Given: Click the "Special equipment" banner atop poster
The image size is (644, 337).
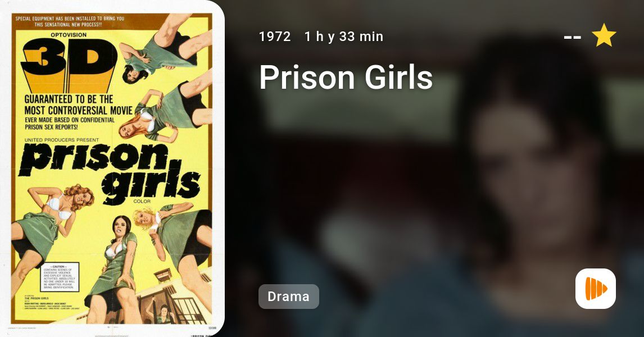Looking at the screenshot, I should tap(69, 21).
